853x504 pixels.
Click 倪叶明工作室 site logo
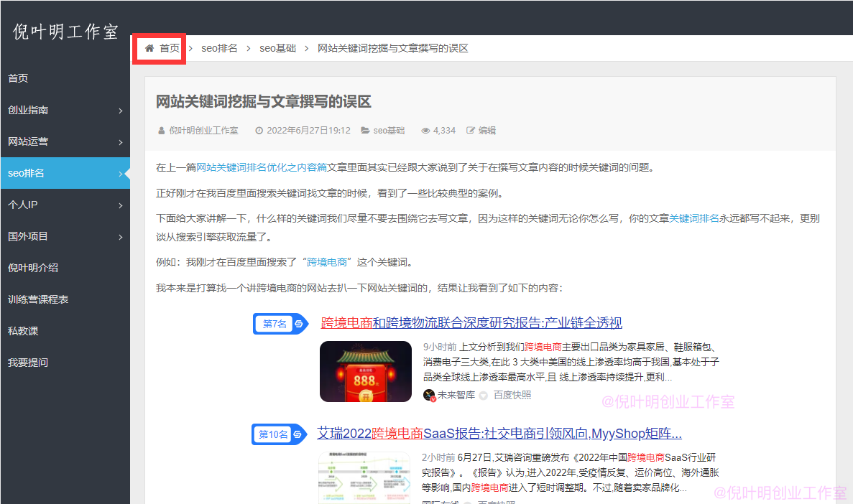(x=65, y=32)
